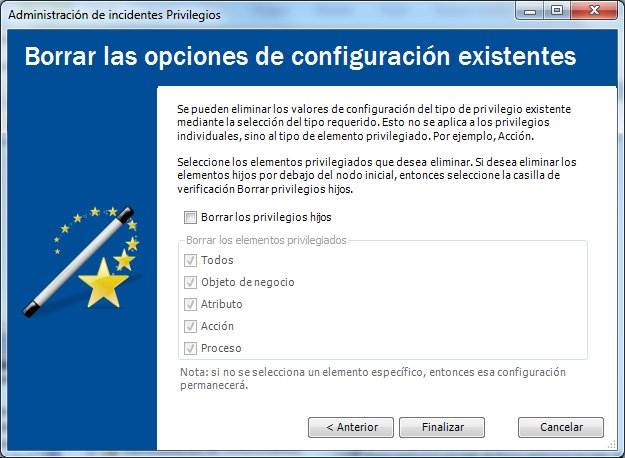Toggle the Atributo checkbox
Image resolution: width=625 pixels, height=458 pixels.
click(x=190, y=304)
